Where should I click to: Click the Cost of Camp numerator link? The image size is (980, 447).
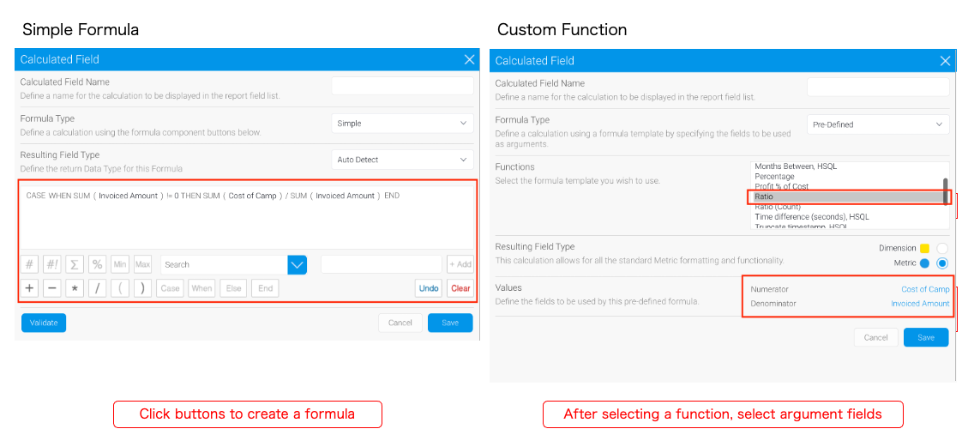(x=925, y=289)
